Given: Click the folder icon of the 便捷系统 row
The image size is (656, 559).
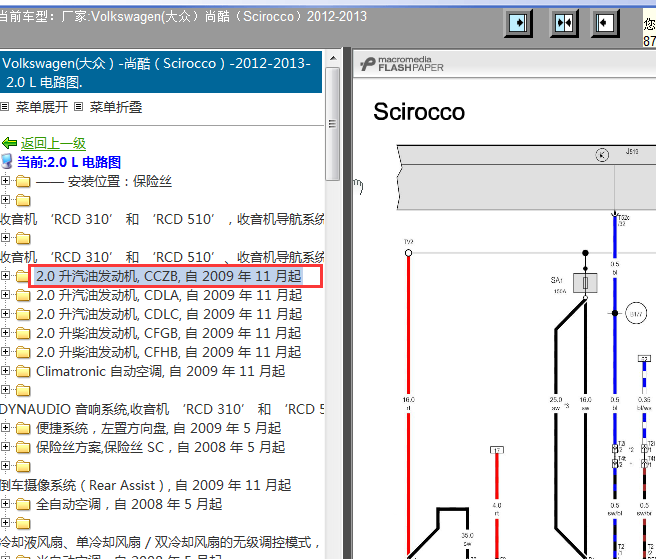Looking at the screenshot, I should [x=23, y=428].
